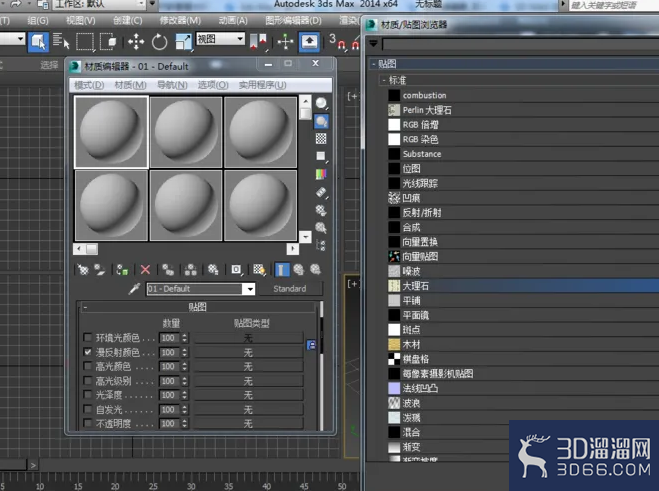The image size is (659, 491).
Task: Click Go Forward to Sibling icon
Action: coord(315,269)
